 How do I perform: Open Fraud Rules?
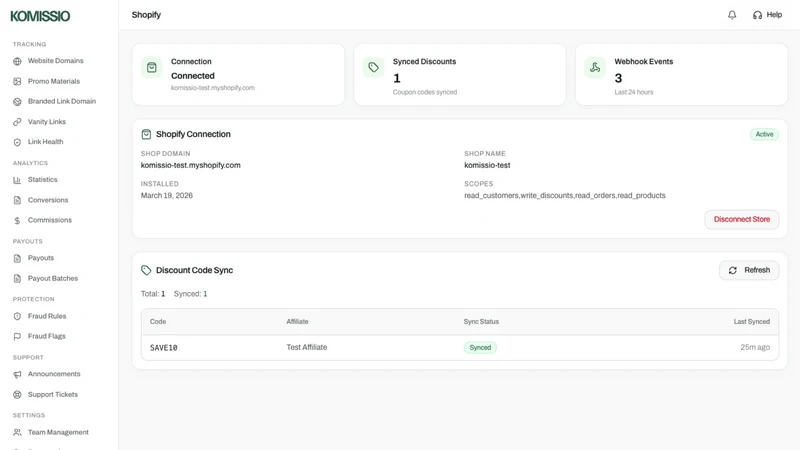click(x=47, y=316)
